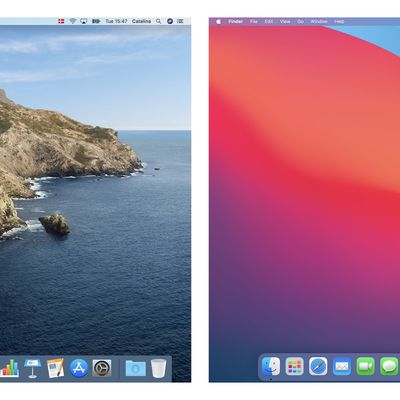Click the Danish flag input source icon
Viewport: 400px width, 400px height.
61,21
